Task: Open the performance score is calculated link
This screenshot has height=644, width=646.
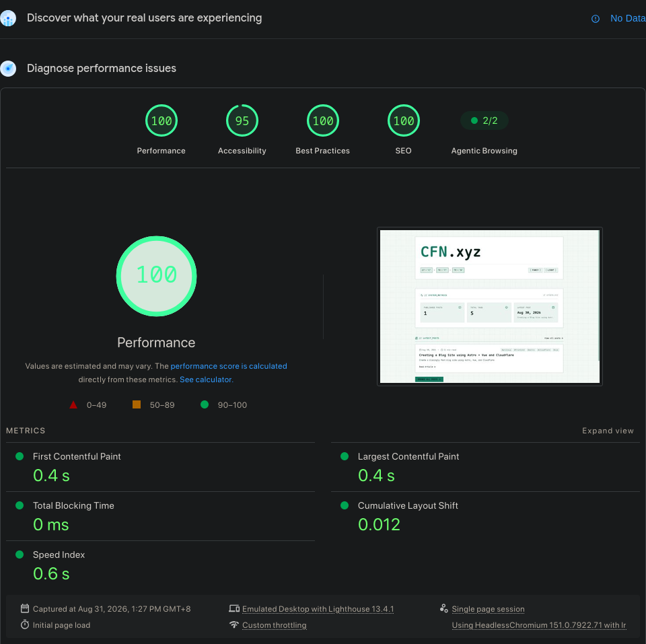Action: (229, 366)
